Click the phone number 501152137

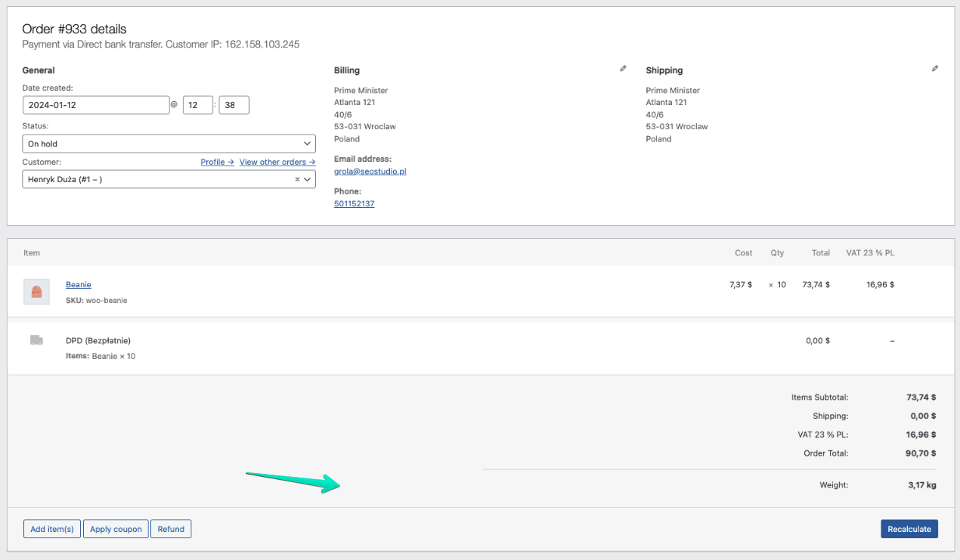point(354,204)
